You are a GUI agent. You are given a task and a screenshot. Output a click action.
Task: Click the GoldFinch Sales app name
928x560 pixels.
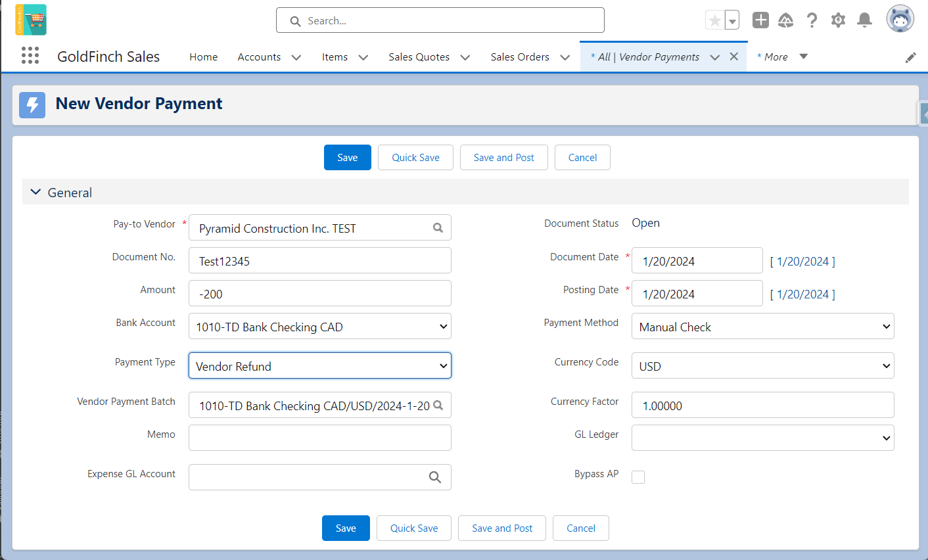pyautogui.click(x=108, y=57)
